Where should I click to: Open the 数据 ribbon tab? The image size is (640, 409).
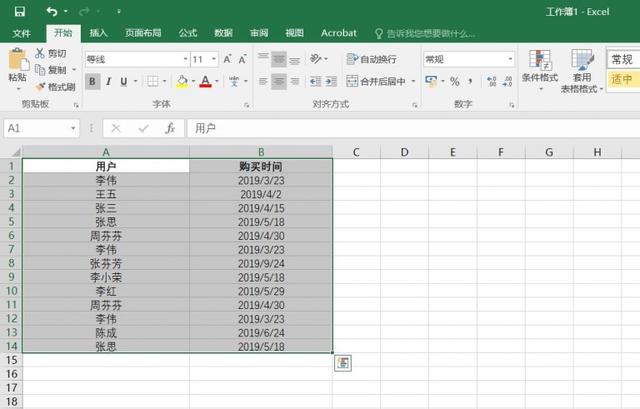tap(223, 33)
